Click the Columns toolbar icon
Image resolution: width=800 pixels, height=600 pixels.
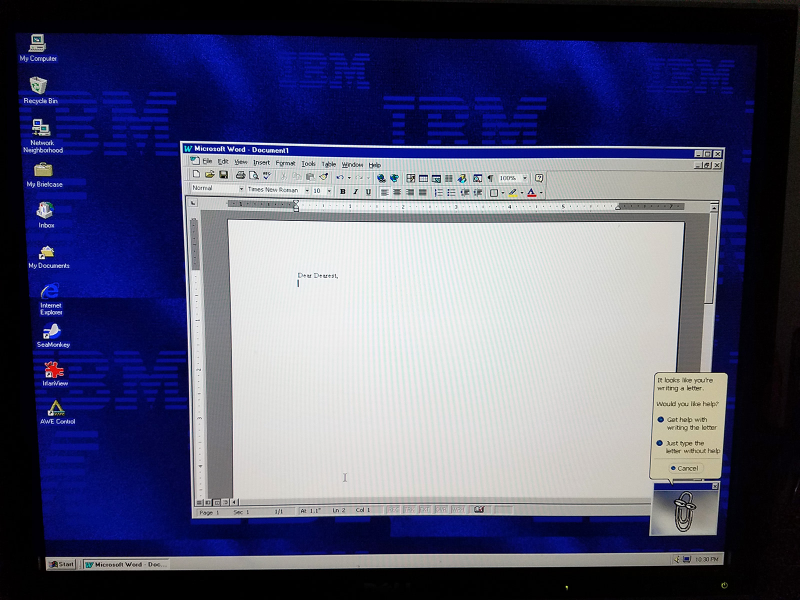pyautogui.click(x=448, y=179)
